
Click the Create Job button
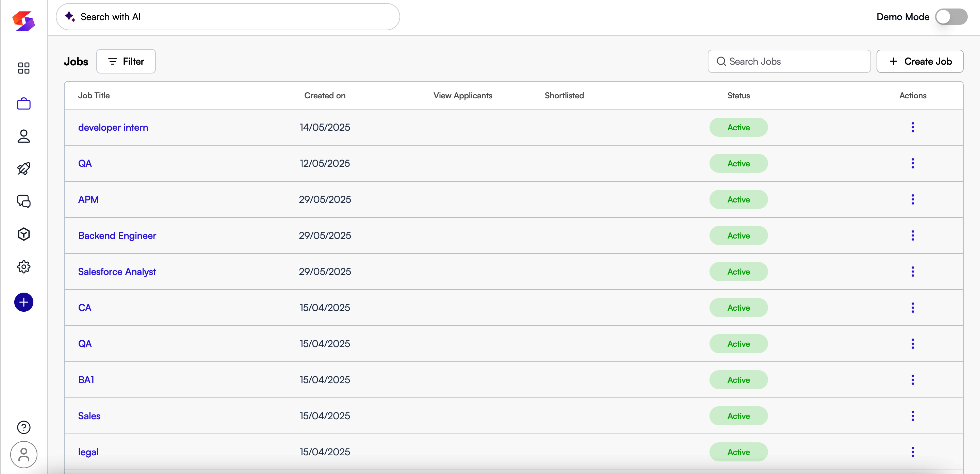[x=919, y=61]
